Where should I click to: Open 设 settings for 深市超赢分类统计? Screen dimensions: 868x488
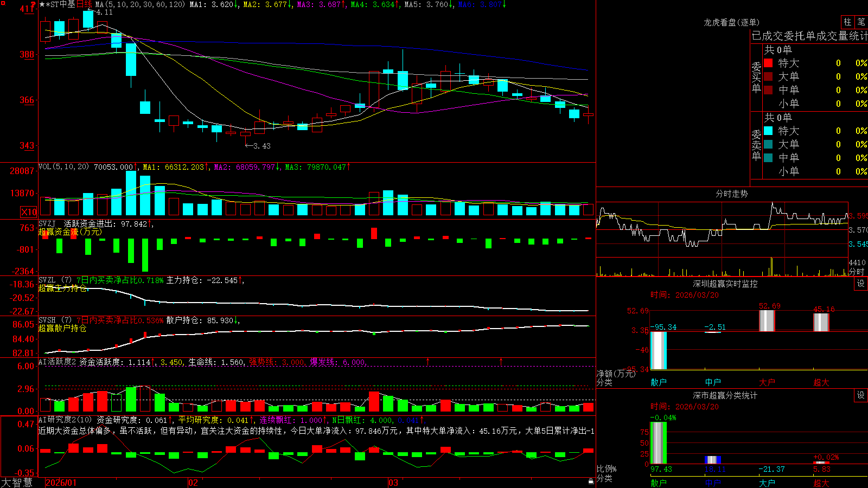[861, 395]
